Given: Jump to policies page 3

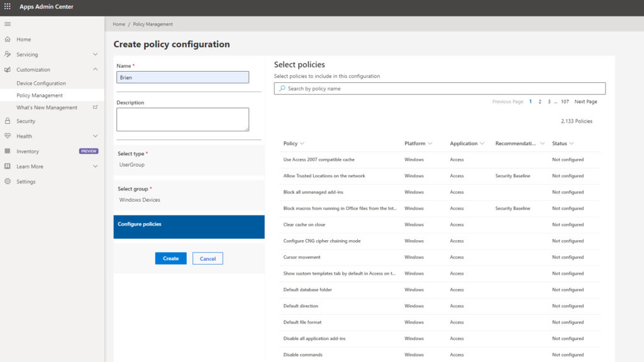Looking at the screenshot, I should [549, 101].
